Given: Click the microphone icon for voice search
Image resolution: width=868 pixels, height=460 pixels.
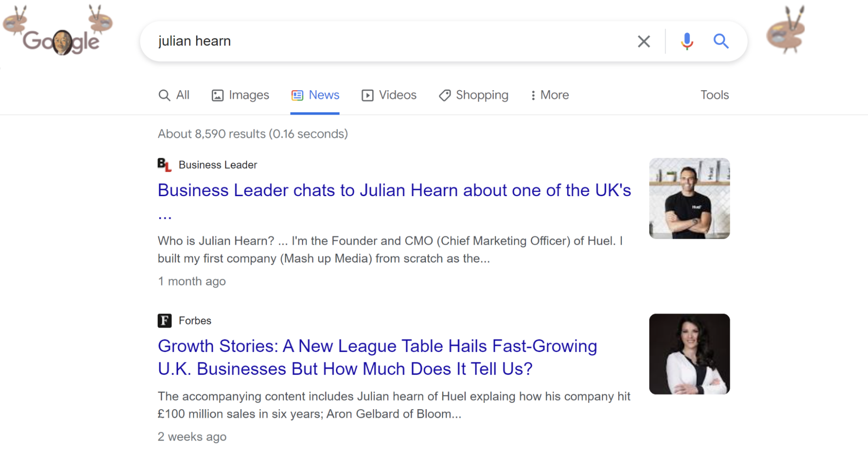Looking at the screenshot, I should 686,41.
